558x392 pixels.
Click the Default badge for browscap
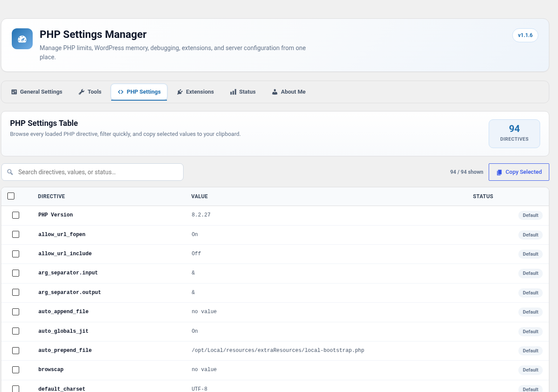531,370
